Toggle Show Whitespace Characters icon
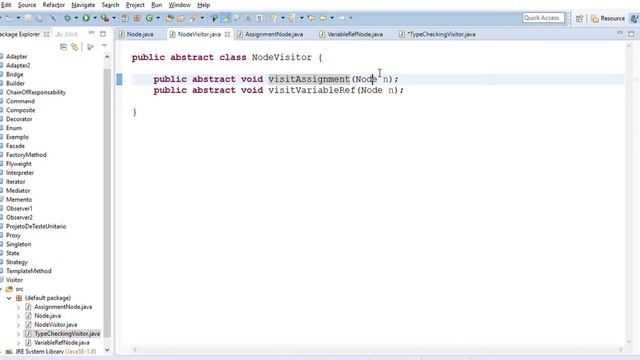The image size is (640, 360). pyautogui.click(x=260, y=18)
